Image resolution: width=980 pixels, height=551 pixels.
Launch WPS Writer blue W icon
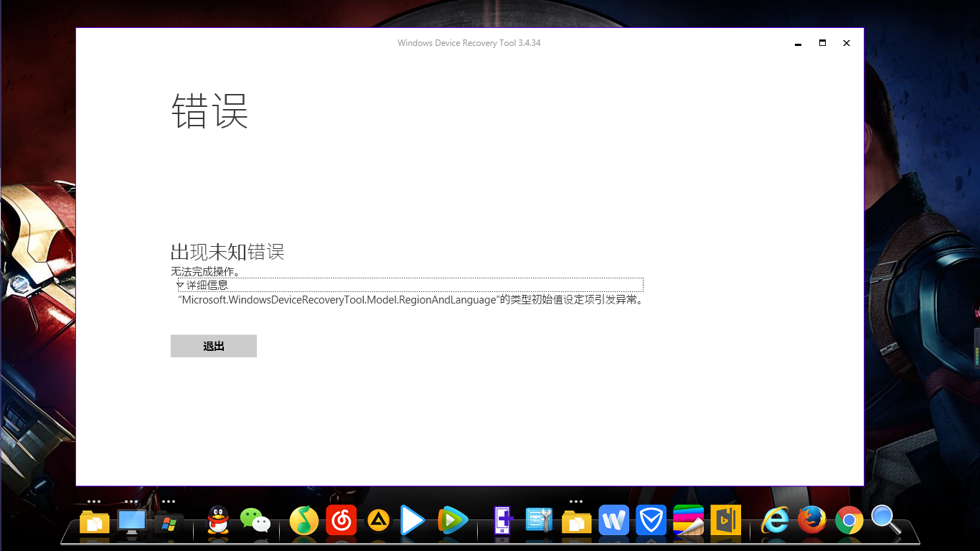click(614, 521)
